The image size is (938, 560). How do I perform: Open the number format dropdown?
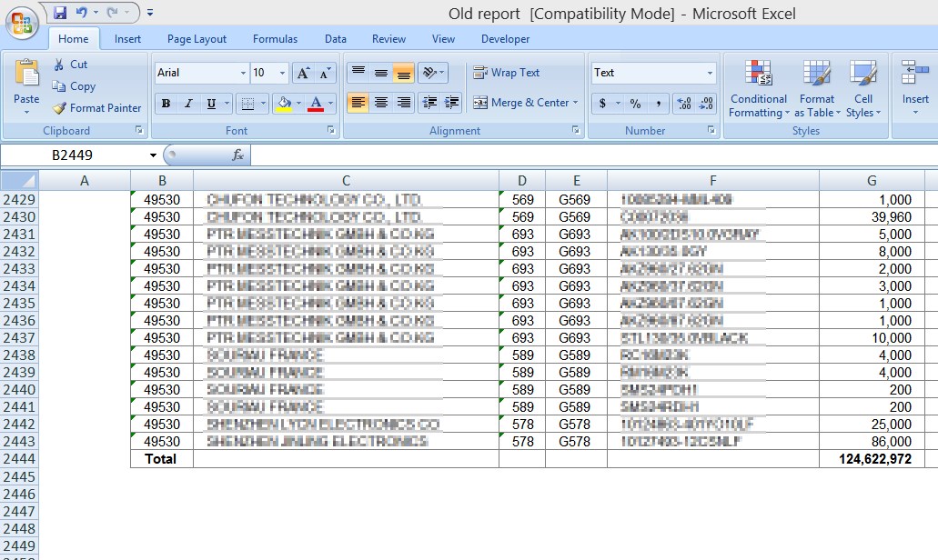[710, 73]
